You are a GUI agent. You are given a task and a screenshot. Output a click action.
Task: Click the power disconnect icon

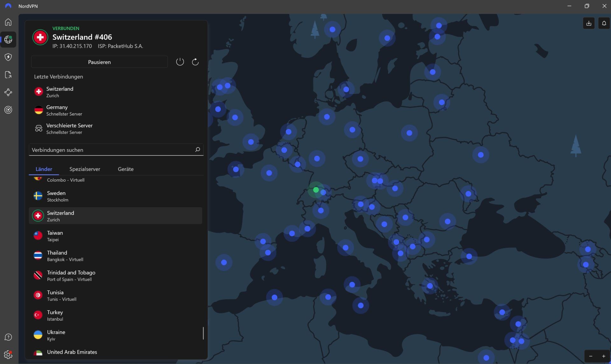pyautogui.click(x=180, y=62)
